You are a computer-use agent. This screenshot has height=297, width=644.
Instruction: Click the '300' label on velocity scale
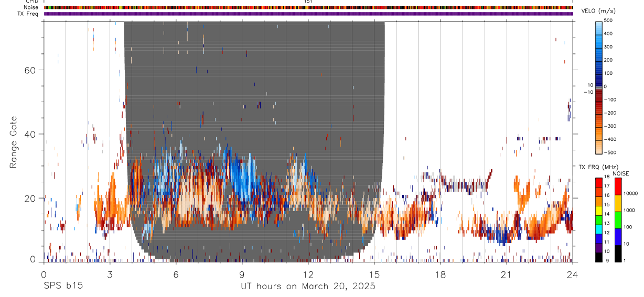(609, 47)
